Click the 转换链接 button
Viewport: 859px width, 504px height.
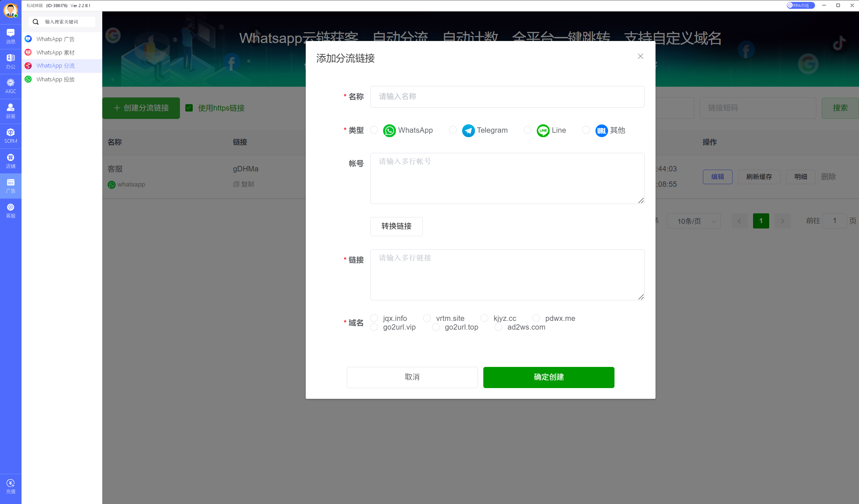396,226
